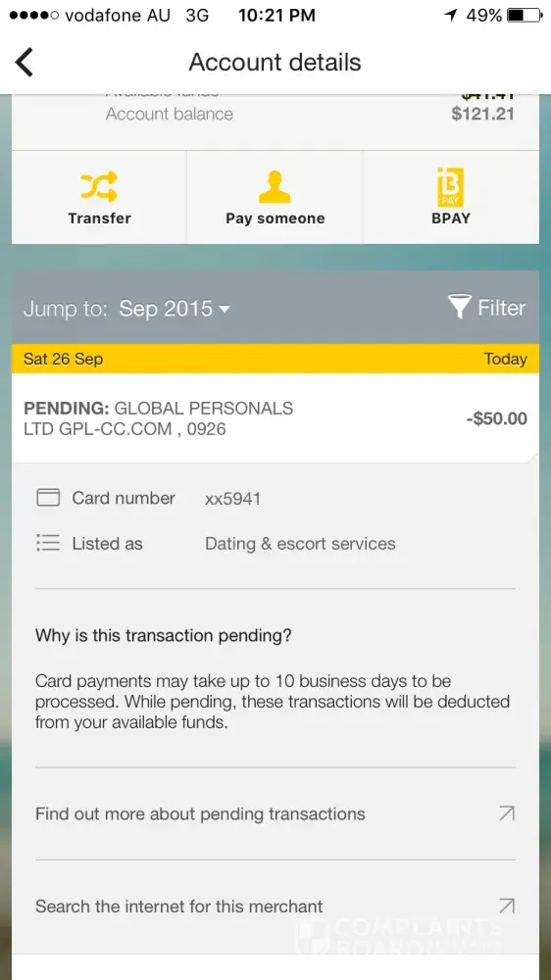Tap the back arrow in header

tap(25, 63)
